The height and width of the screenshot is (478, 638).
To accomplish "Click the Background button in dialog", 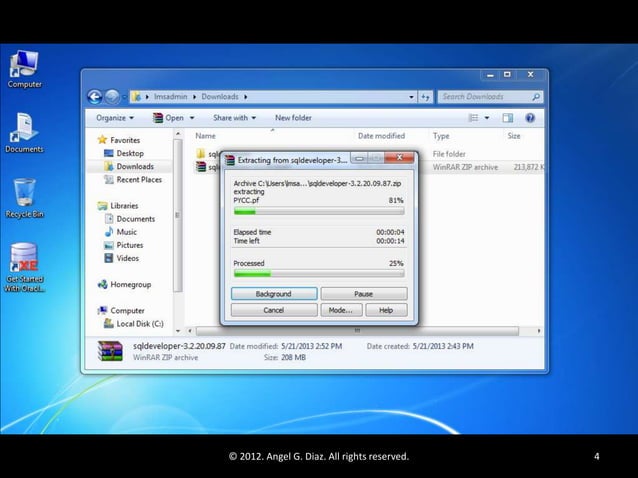I will click(x=274, y=294).
